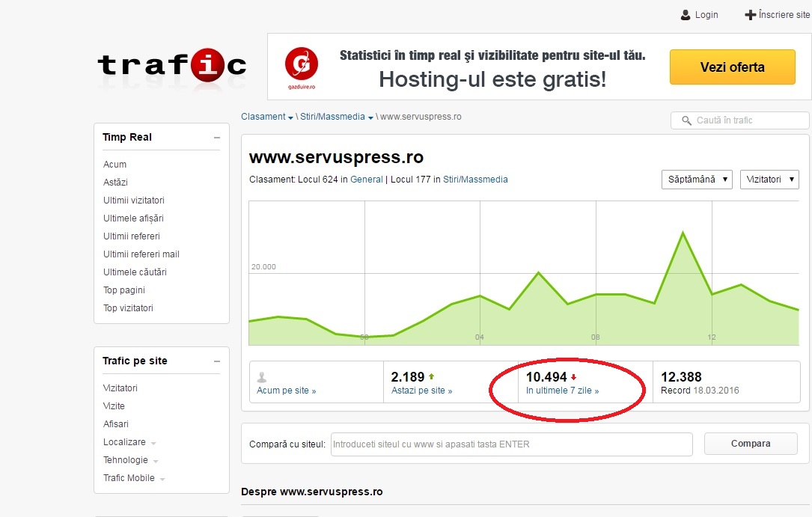Click the plus icon for Înscriere site
812x517 pixels.
point(750,15)
